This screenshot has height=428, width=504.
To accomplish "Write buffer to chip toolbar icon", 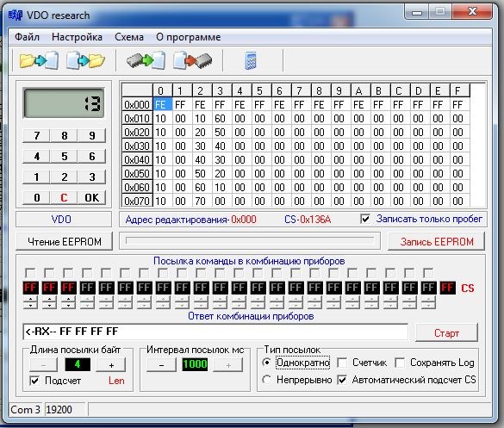I will point(192,60).
